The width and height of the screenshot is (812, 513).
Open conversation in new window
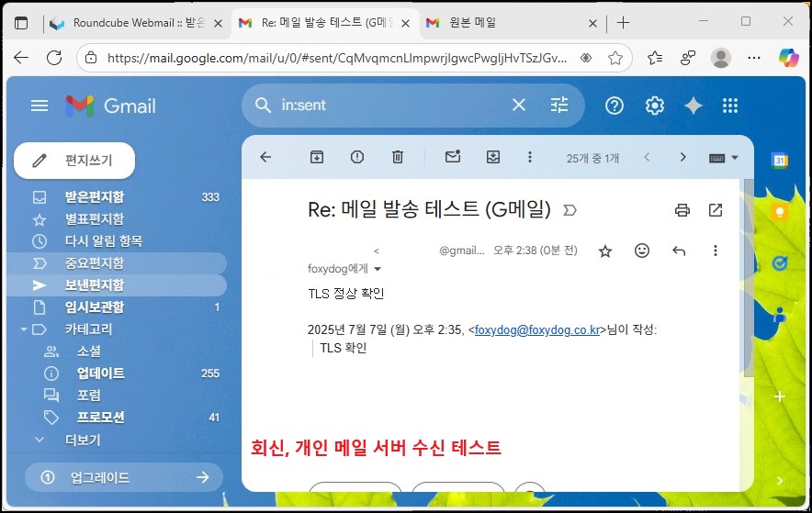(716, 210)
